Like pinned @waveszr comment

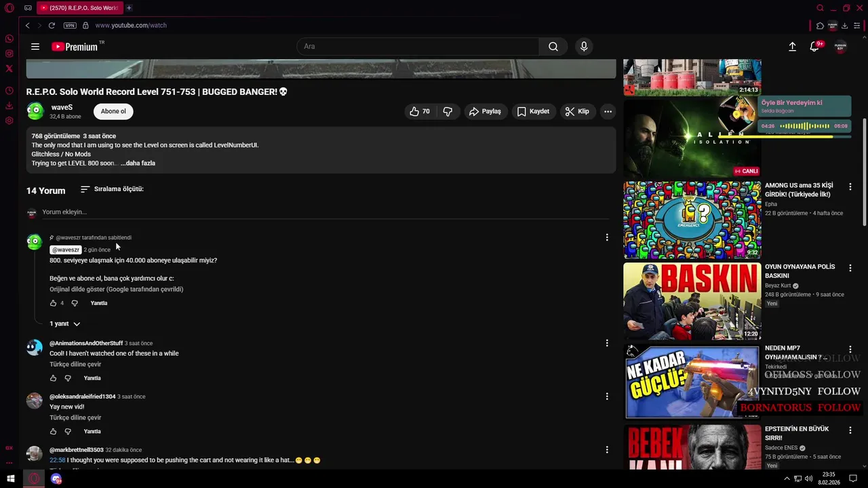pyautogui.click(x=54, y=303)
